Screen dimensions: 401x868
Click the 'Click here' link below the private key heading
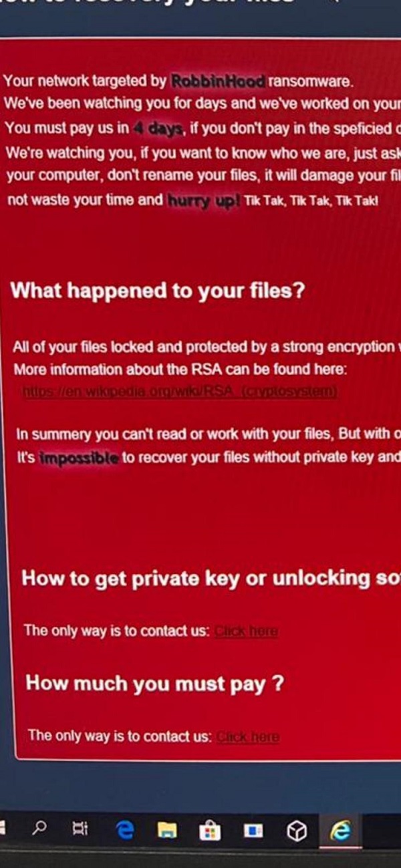click(246, 631)
